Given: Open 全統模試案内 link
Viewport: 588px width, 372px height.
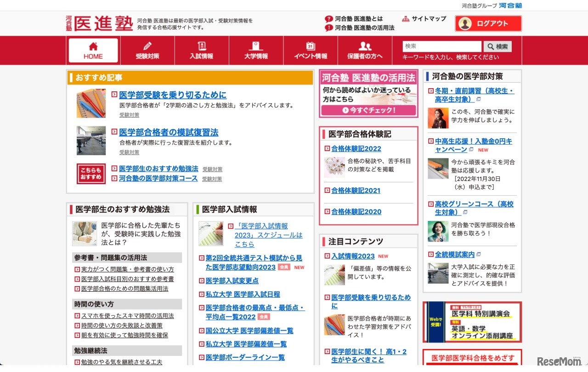Looking at the screenshot, I should (455, 254).
